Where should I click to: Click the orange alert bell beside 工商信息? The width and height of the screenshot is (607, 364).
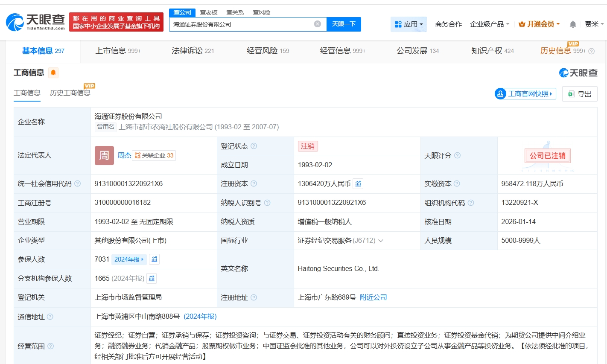(x=53, y=73)
